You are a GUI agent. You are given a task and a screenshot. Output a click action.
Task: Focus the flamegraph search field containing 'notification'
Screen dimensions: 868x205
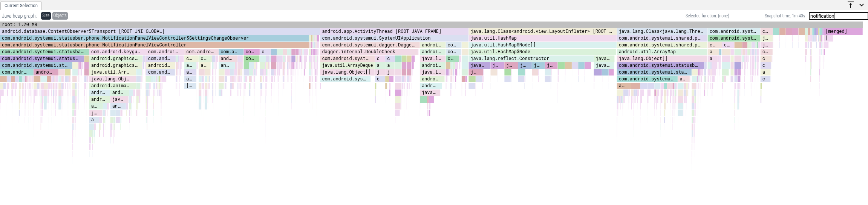tap(838, 16)
